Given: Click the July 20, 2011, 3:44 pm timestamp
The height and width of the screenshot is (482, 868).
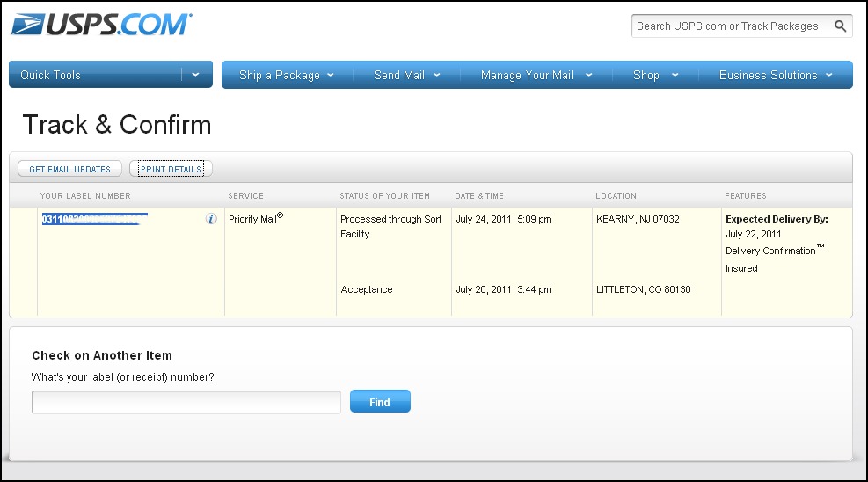Looking at the screenshot, I should [x=503, y=289].
